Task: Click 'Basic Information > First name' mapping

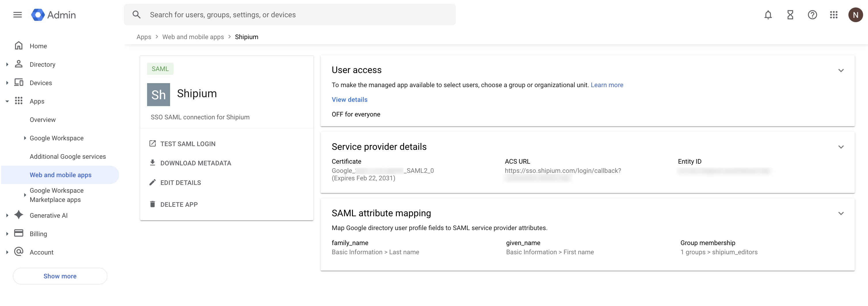Action: (550, 252)
